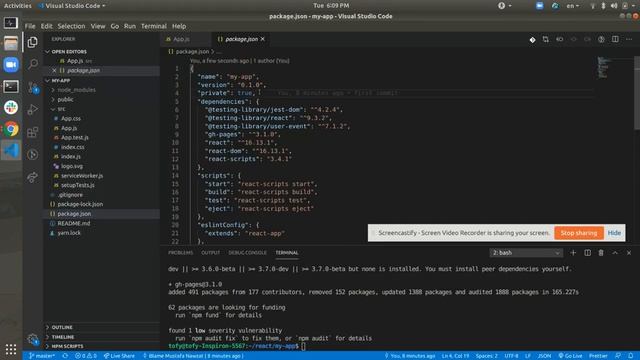Launch Zoom from Ubuntu dock
This screenshot has width=640, height=360.
click(x=11, y=64)
